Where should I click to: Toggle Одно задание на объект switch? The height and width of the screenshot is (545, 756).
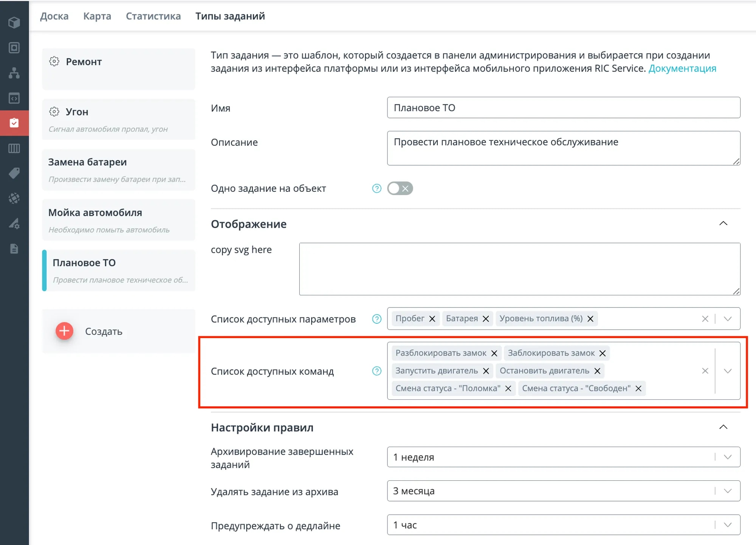[x=400, y=188]
